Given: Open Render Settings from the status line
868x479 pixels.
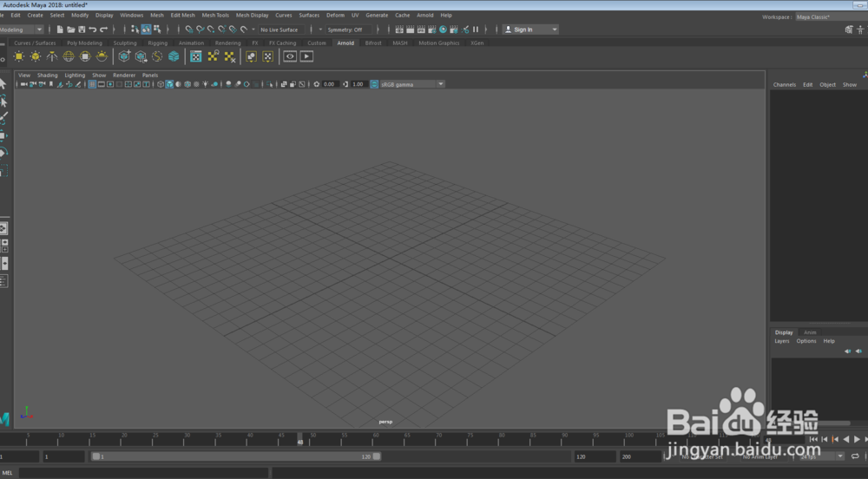Looking at the screenshot, I should 431,30.
